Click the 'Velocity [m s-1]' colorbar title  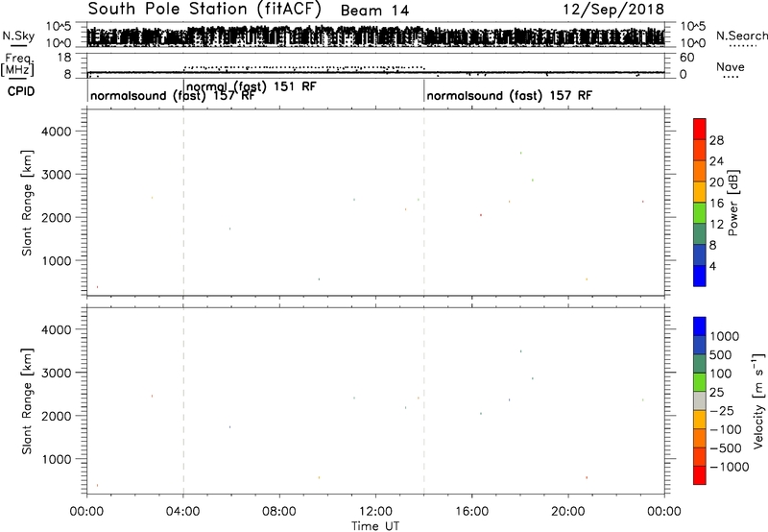(758, 400)
